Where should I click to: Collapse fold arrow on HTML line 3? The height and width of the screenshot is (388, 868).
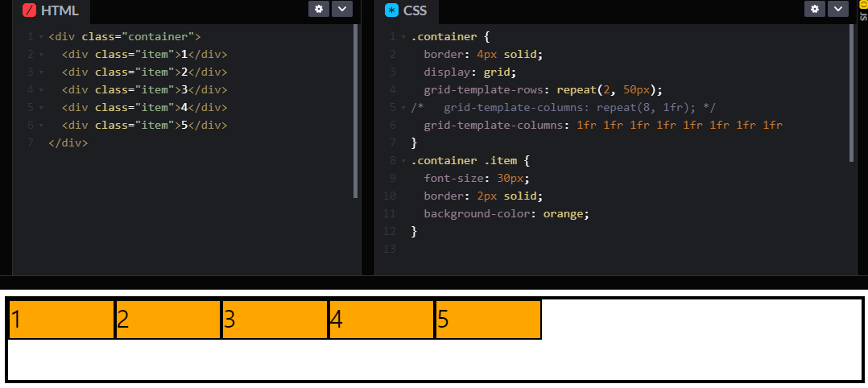(41, 72)
